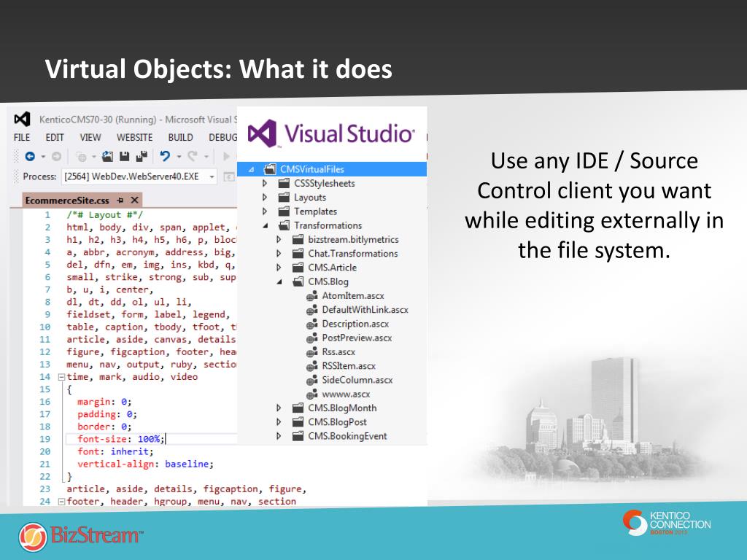This screenshot has width=747, height=560.
Task: Expand the bizstream.bitlymetrics folder
Action: point(279,239)
